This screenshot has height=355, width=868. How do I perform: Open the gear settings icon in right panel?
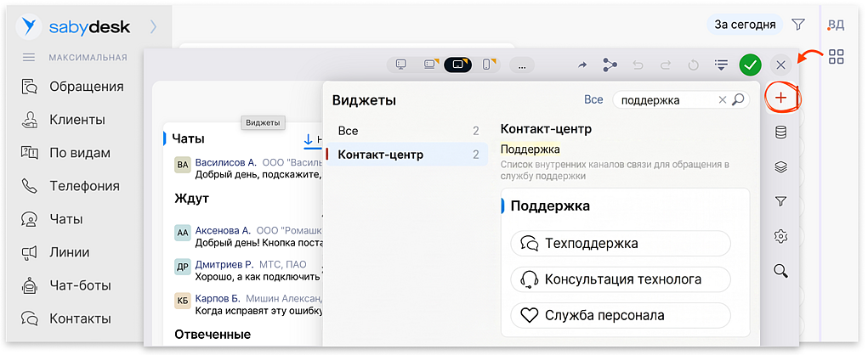(x=780, y=236)
